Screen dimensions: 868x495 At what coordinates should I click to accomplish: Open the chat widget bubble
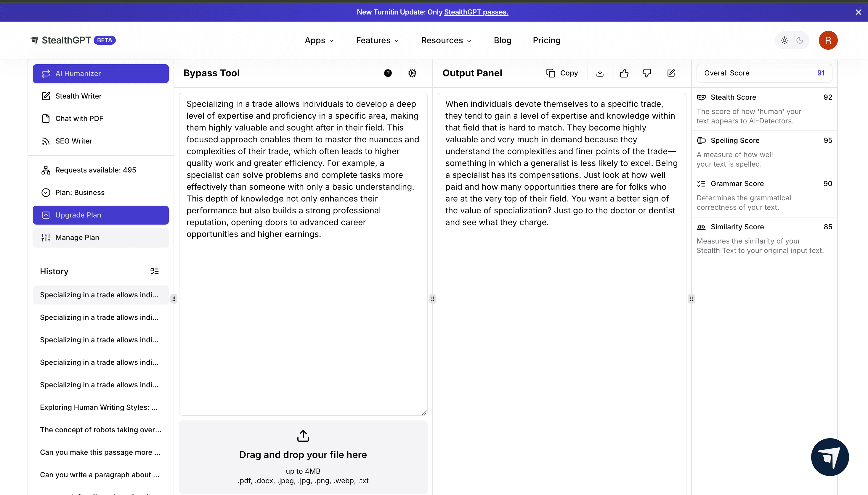[x=830, y=457]
